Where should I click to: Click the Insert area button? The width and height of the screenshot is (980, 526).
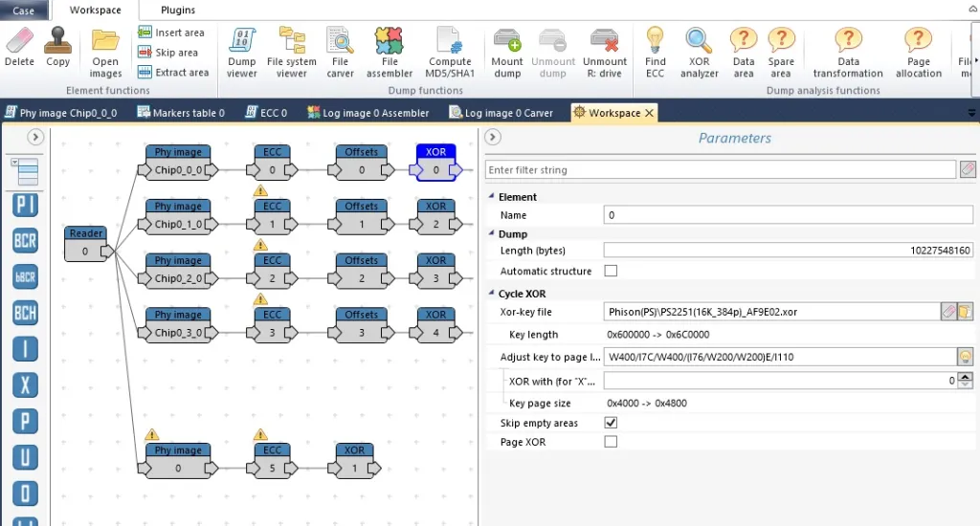(171, 33)
